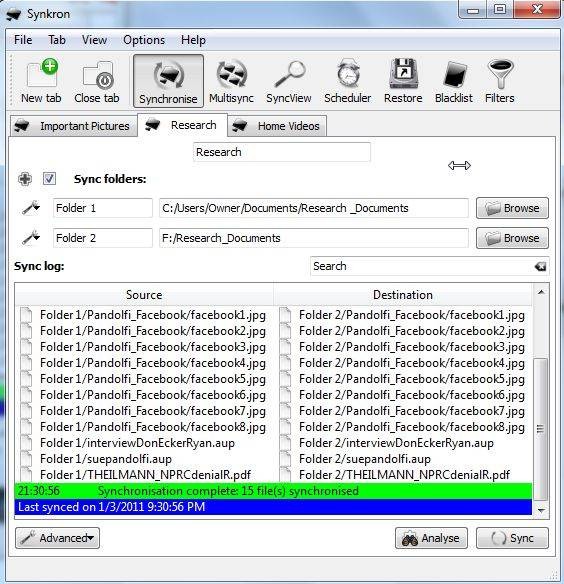Viewport: 564px width, 584px height.
Task: Click the add sync folder plus icon
Action: [x=25, y=179]
